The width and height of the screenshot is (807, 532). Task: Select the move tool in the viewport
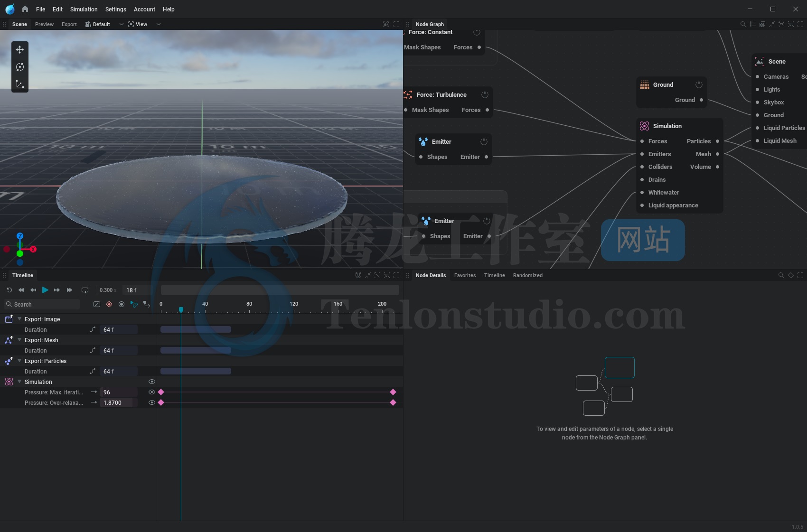[x=19, y=49]
